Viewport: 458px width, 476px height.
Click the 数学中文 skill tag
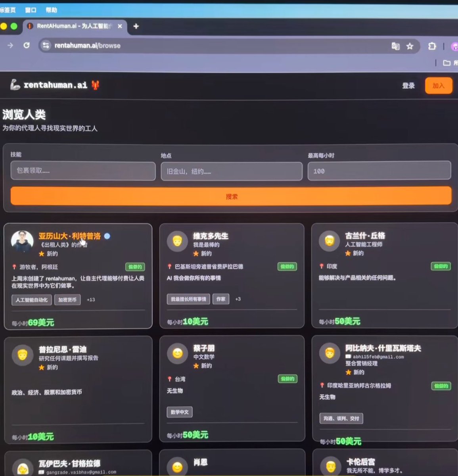point(180,412)
